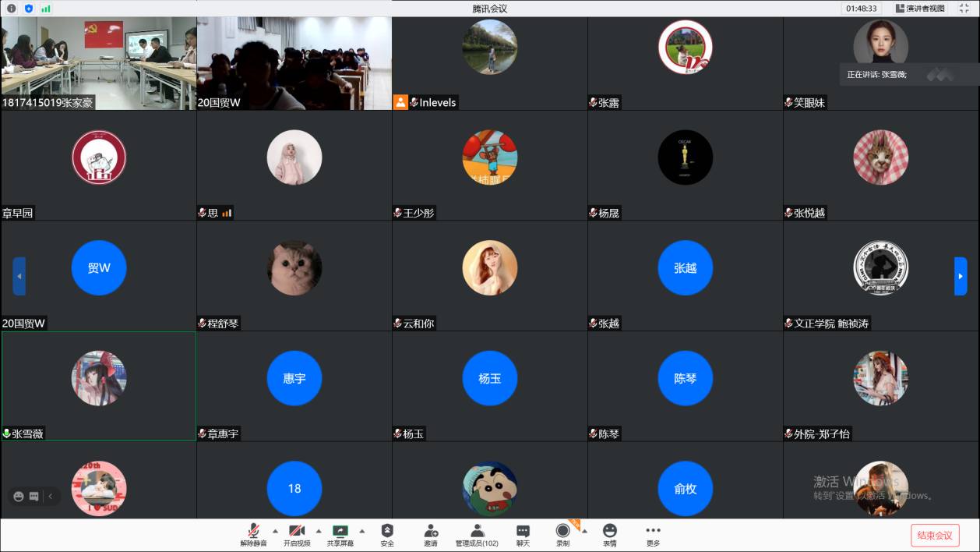Click the blue security shield icon at top
The image size is (980, 552).
coord(29,9)
